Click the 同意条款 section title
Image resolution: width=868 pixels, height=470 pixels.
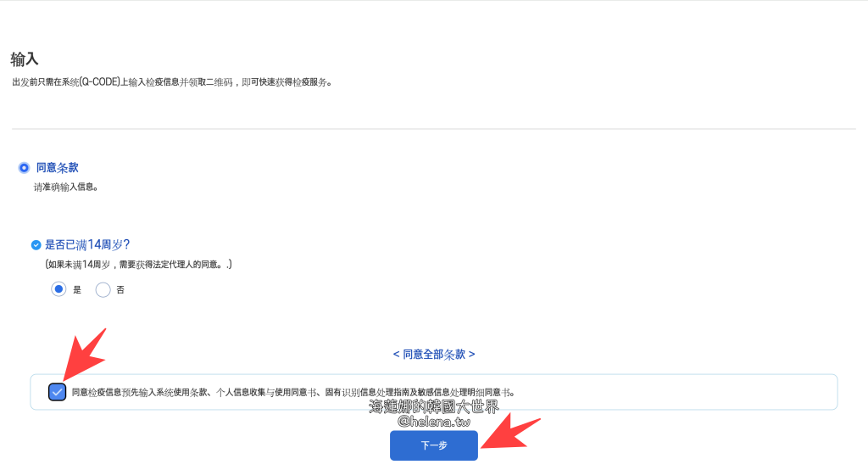pos(57,168)
